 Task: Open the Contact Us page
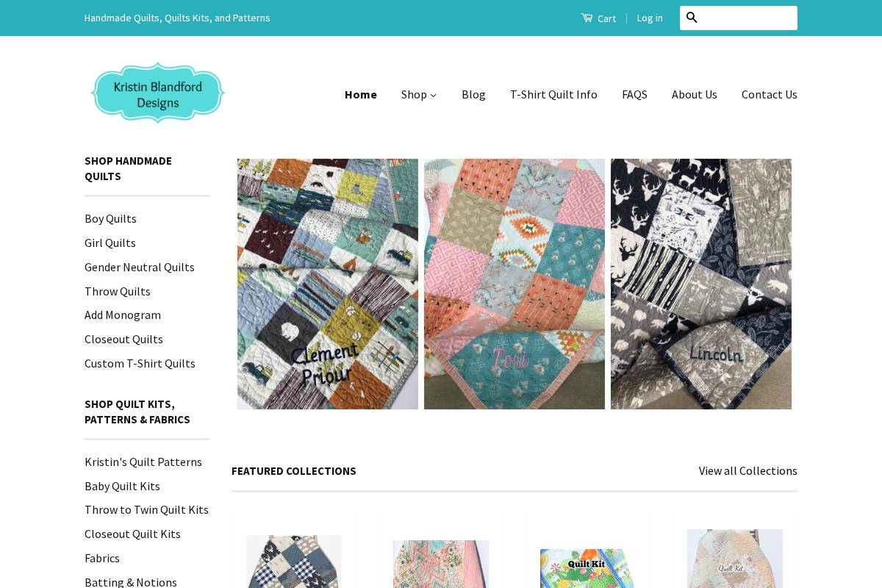769,94
